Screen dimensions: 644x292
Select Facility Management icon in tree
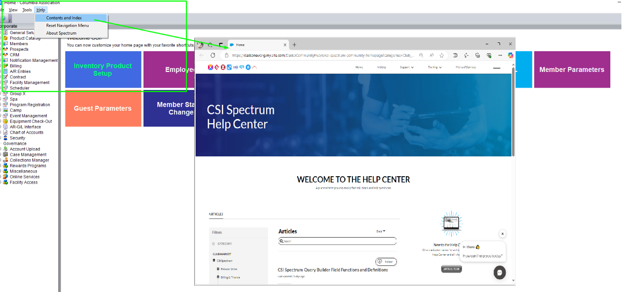[6, 83]
